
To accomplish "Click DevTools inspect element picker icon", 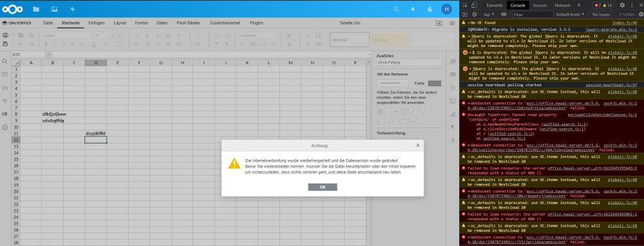I will 465,5.
